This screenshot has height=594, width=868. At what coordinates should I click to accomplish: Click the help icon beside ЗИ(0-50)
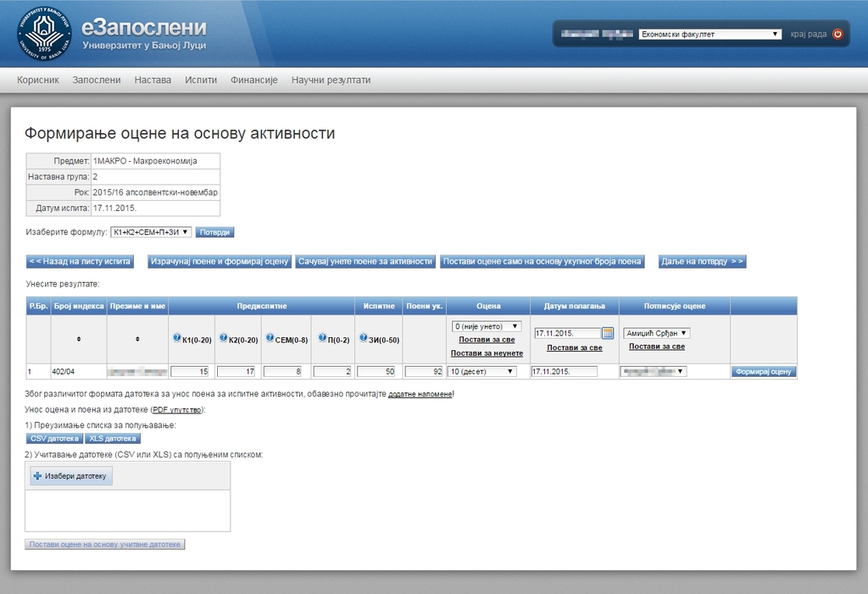click(x=364, y=338)
